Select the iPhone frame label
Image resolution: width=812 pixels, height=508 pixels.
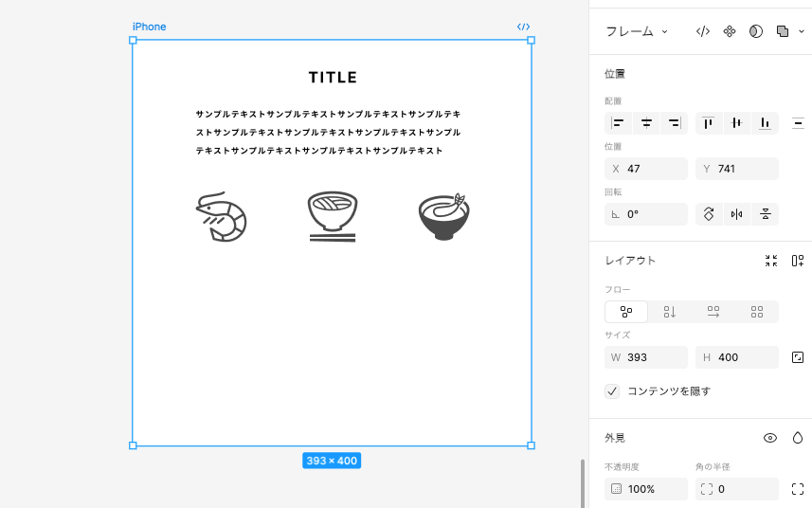[149, 27]
